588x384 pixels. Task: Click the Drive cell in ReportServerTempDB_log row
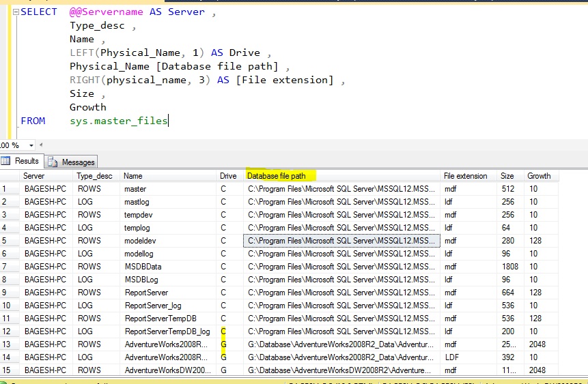click(229, 331)
